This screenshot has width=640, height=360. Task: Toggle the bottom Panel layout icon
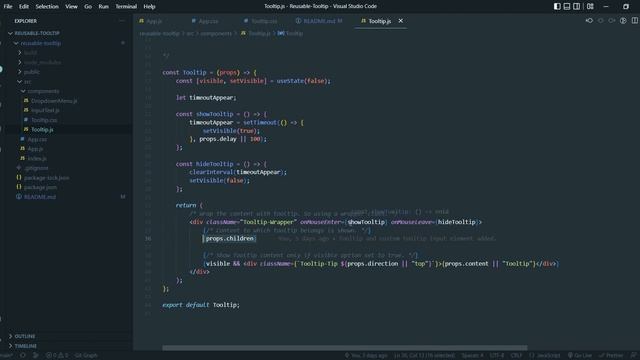pos(567,7)
